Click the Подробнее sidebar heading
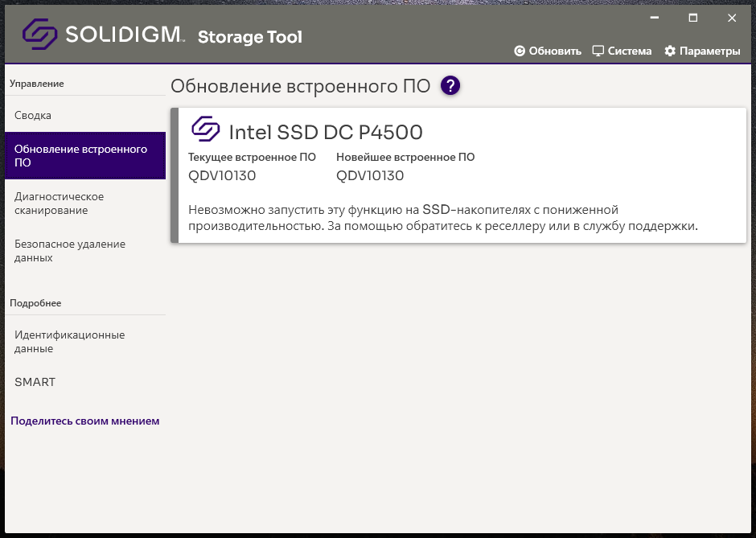Image resolution: width=756 pixels, height=538 pixels. point(35,303)
